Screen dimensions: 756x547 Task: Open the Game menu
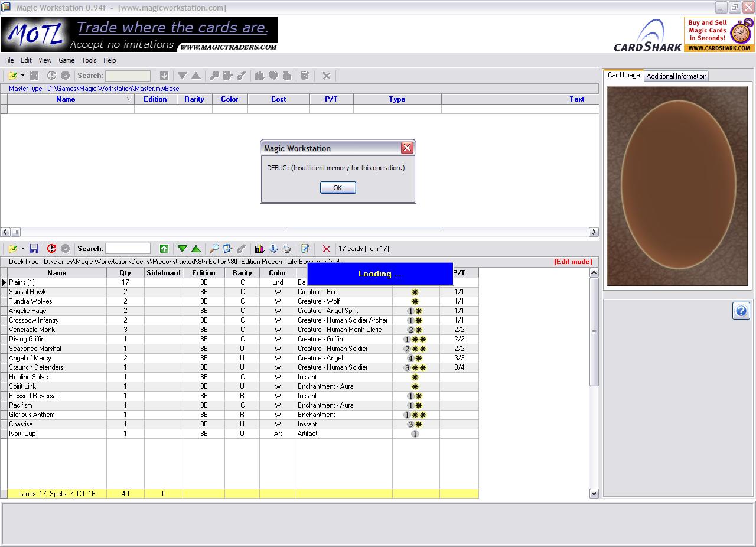pyautogui.click(x=67, y=60)
